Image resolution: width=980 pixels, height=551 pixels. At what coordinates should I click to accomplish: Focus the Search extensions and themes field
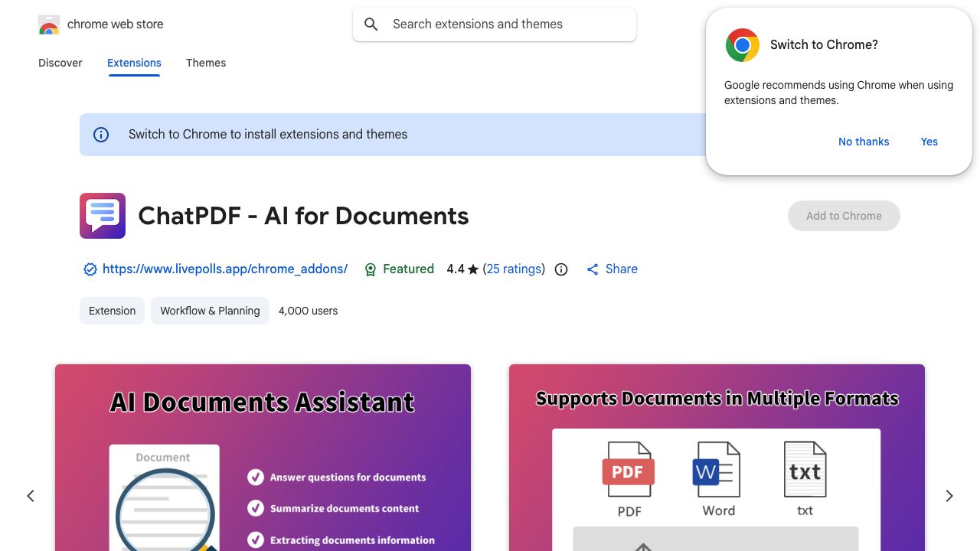[495, 24]
